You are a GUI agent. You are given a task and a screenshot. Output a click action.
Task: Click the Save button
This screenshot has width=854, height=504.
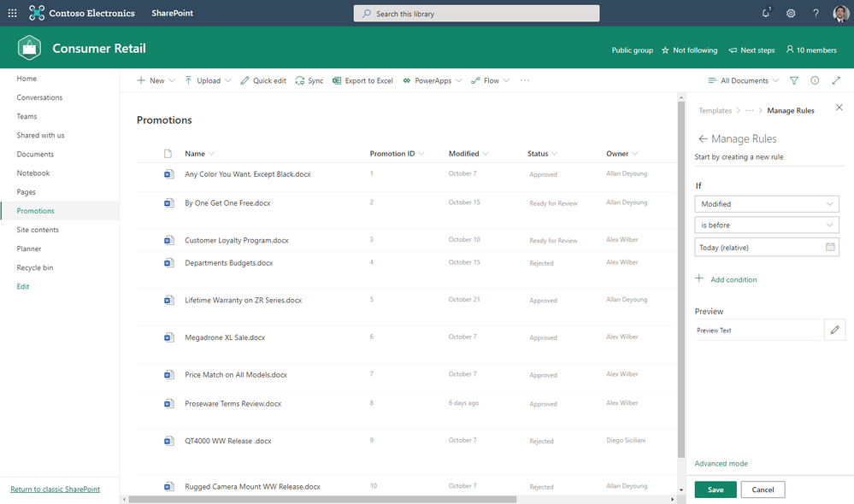click(716, 489)
